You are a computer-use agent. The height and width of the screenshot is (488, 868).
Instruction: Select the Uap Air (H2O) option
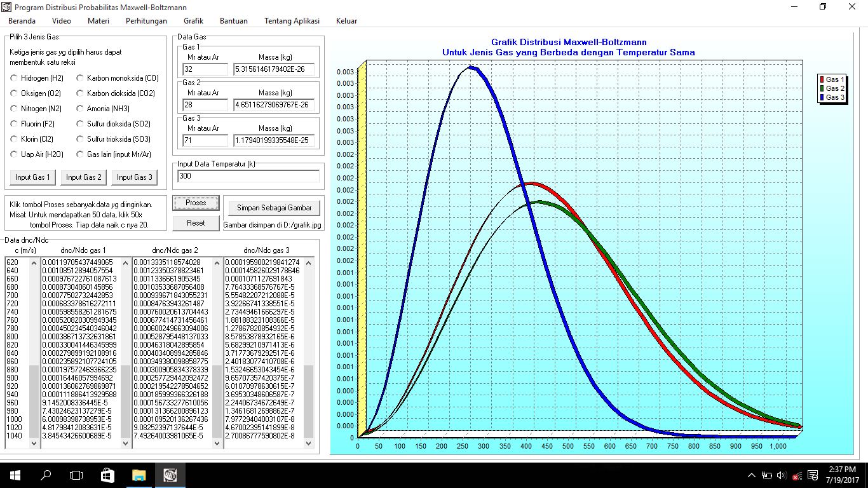[x=13, y=154]
